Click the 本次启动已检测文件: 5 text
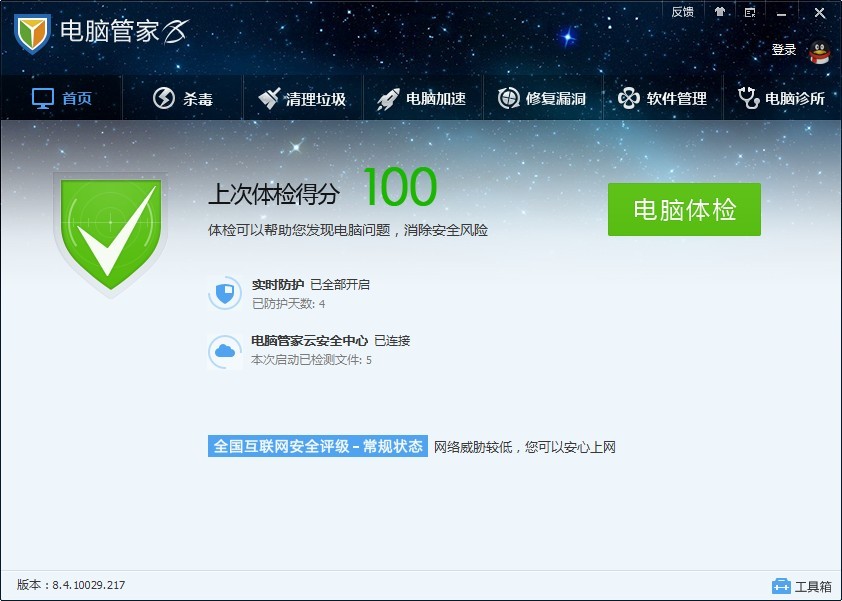The image size is (842, 601). click(311, 360)
